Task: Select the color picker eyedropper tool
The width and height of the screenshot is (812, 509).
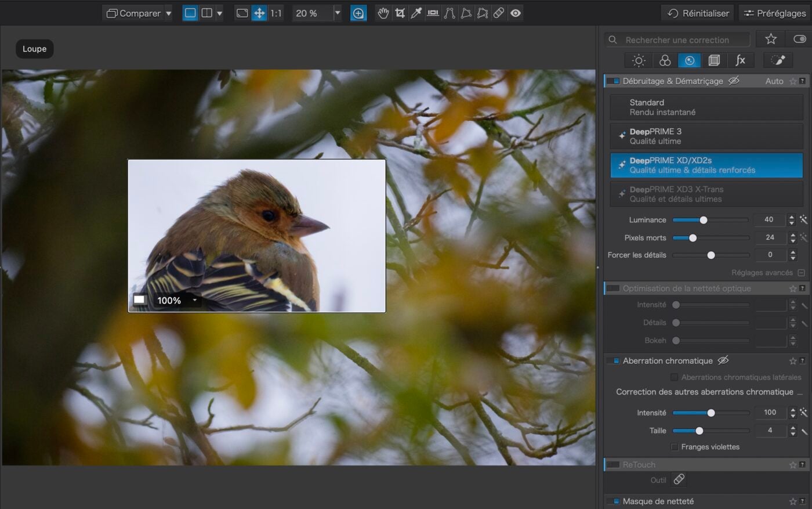Action: pos(416,13)
